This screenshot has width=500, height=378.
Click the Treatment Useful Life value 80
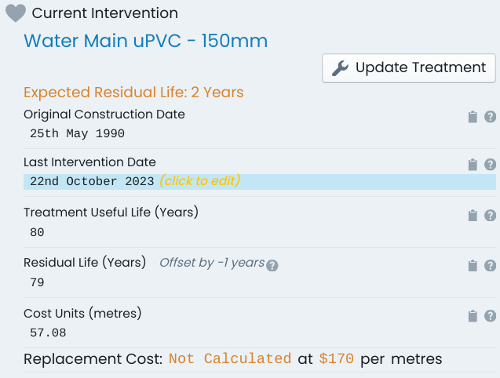(37, 232)
